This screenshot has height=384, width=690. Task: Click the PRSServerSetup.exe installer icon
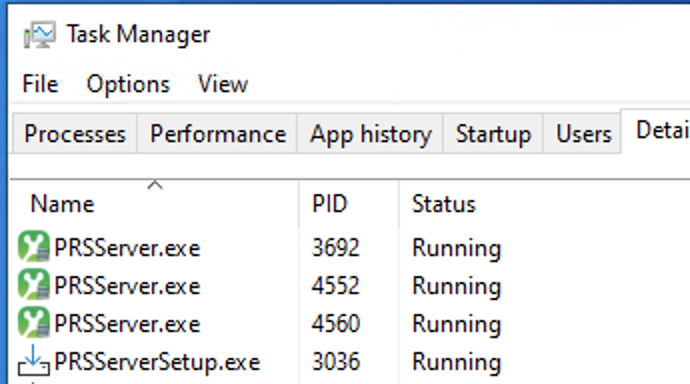tap(34, 361)
